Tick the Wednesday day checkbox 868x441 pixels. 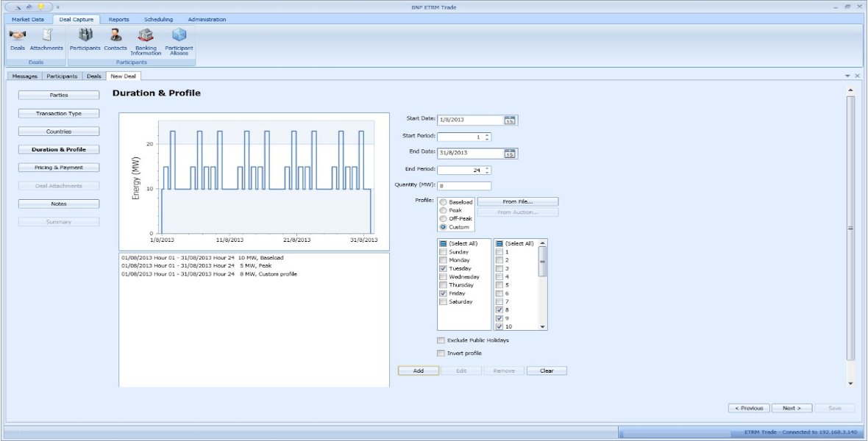pyautogui.click(x=442, y=277)
